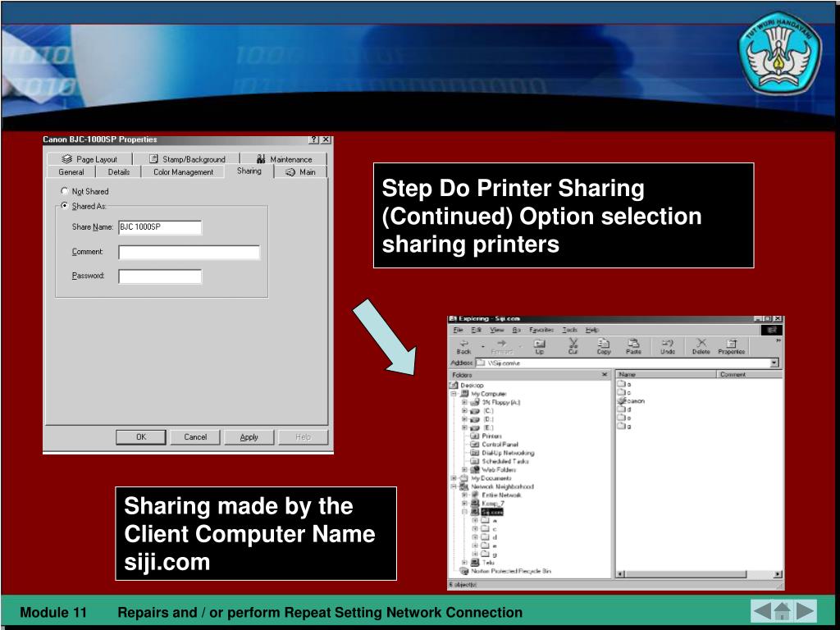Switch to the Details tab
840x630 pixels.
[x=119, y=172]
